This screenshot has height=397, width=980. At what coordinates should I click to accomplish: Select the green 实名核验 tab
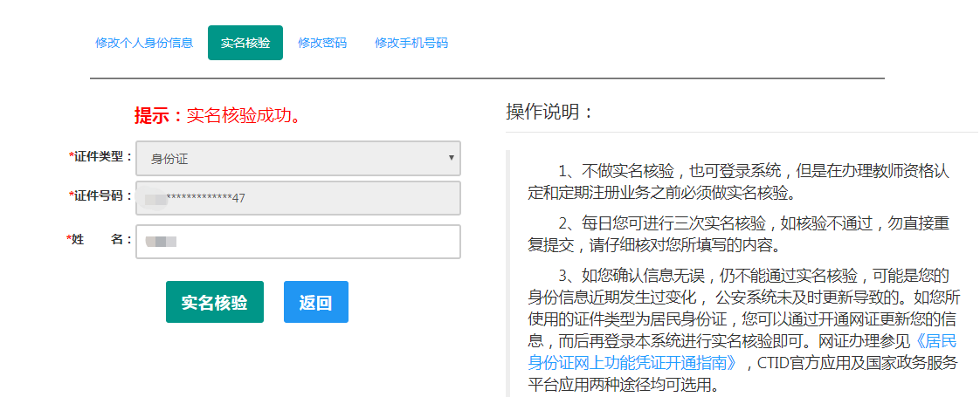coord(245,43)
